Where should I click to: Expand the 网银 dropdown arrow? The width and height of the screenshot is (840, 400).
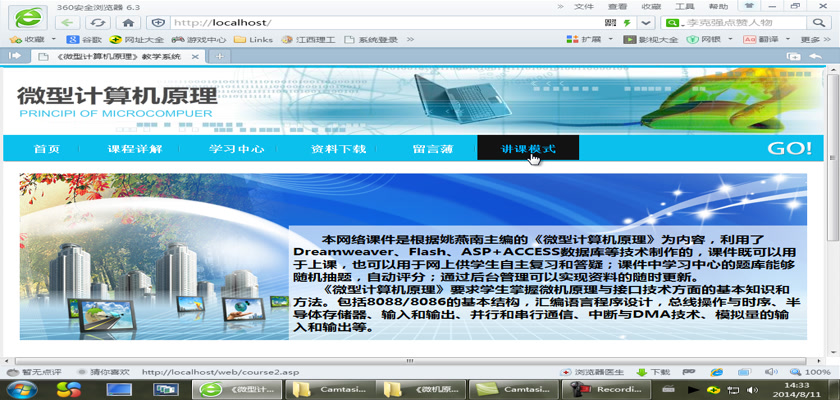click(730, 40)
